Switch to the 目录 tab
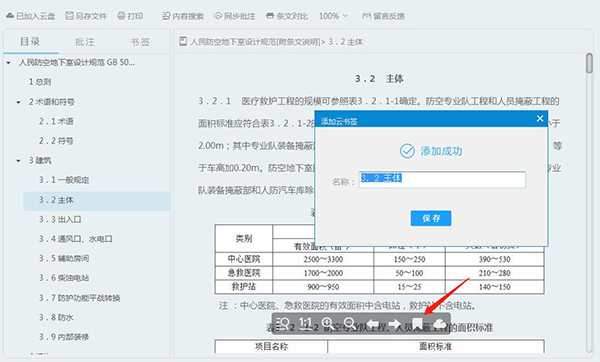The height and width of the screenshot is (362, 600). [x=30, y=41]
